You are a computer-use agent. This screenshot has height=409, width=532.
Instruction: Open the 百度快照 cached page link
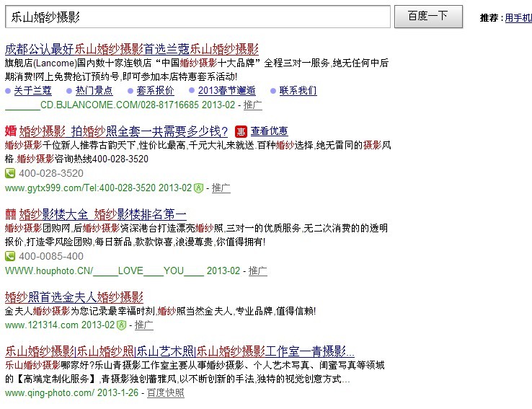166,393
